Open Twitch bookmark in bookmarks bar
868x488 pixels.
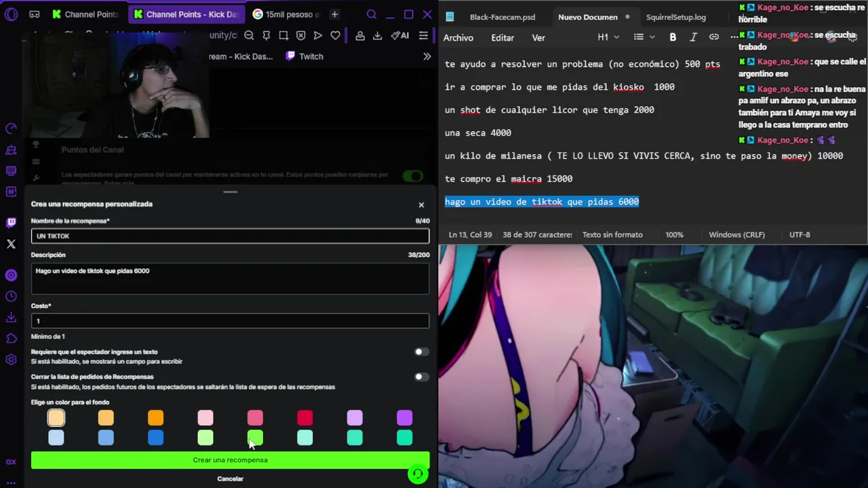pyautogui.click(x=304, y=56)
